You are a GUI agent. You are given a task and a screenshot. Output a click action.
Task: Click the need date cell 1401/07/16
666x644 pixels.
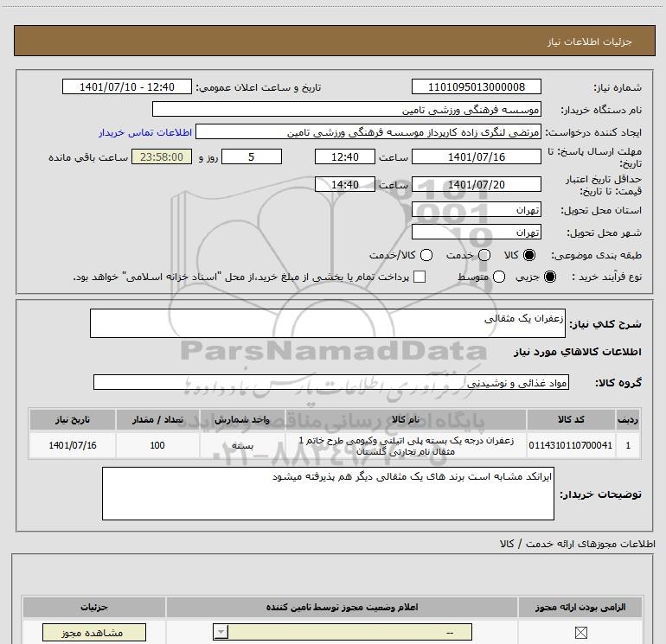pos(72,445)
